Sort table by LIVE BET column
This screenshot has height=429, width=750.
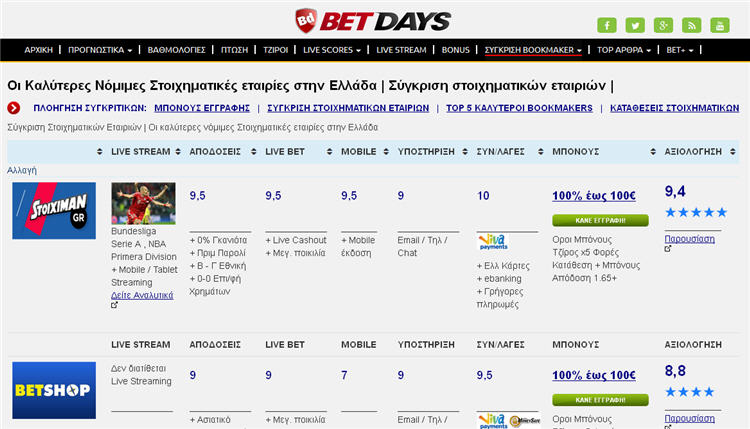coord(299,152)
